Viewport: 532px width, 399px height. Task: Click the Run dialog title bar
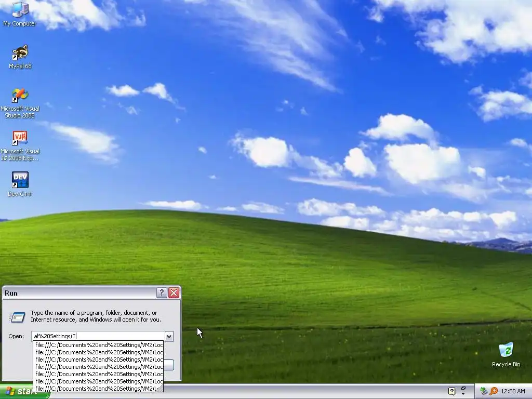(x=79, y=293)
